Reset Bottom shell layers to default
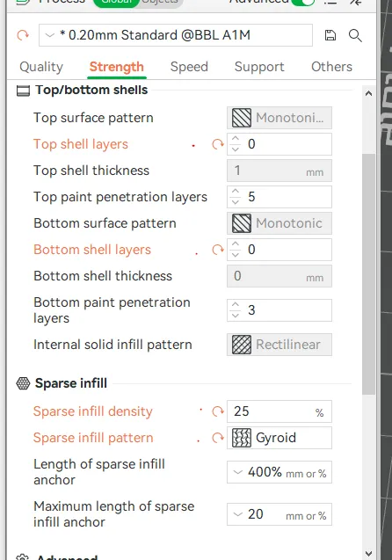 point(217,250)
